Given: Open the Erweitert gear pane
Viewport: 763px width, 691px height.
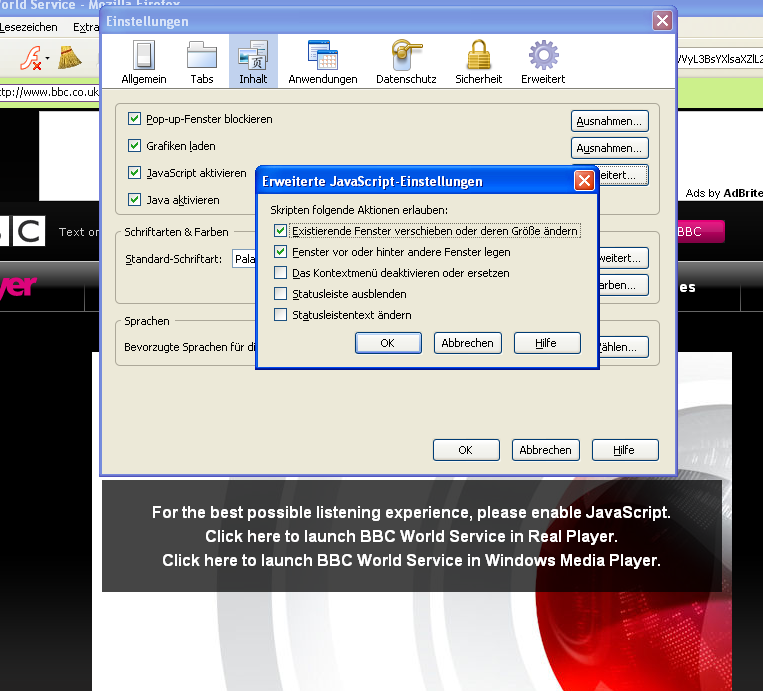Looking at the screenshot, I should [543, 62].
